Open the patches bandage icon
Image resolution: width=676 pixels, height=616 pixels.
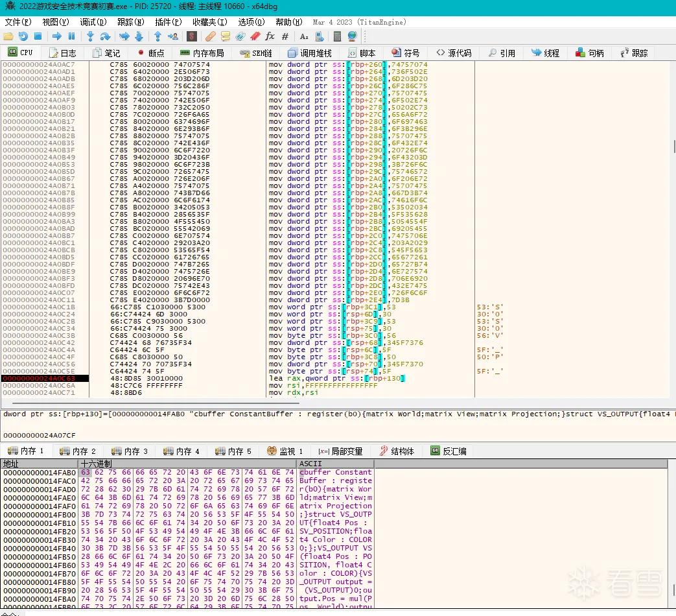point(211,36)
